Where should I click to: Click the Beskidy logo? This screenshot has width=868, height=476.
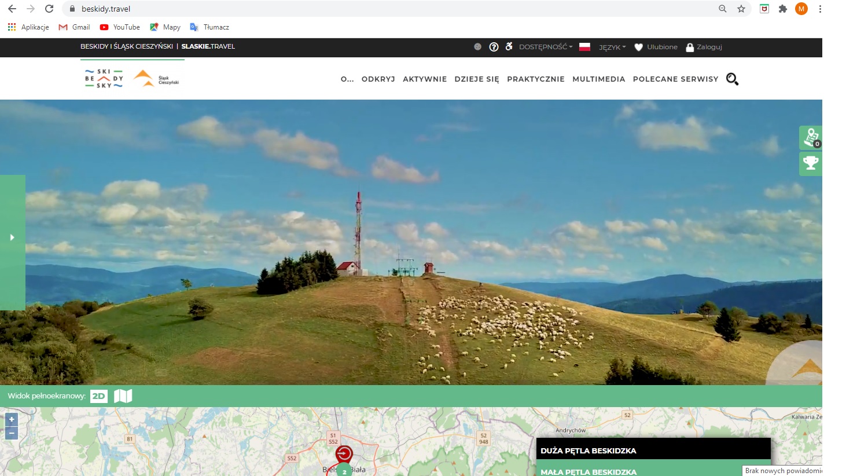105,78
